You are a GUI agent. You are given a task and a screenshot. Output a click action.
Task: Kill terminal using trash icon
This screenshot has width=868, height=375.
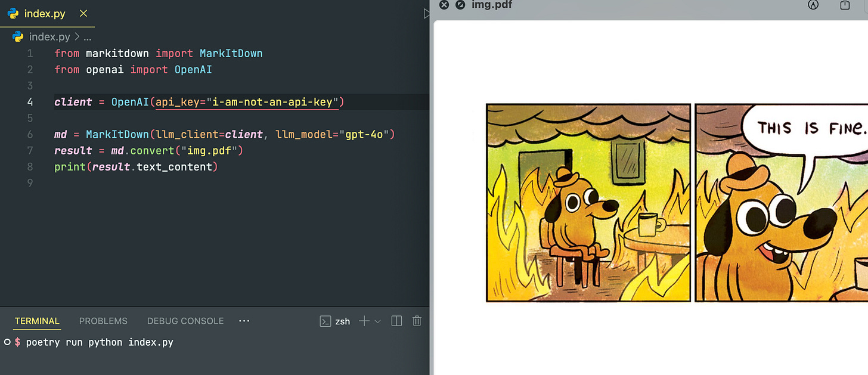tap(417, 321)
